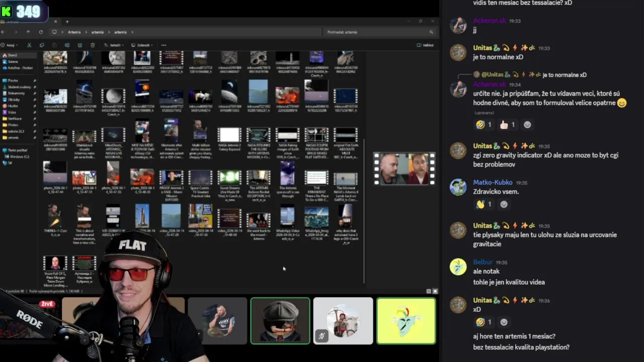Expand chevron after first Artemis breadcrumb
The width and height of the screenshot is (644, 362).
tap(86, 32)
